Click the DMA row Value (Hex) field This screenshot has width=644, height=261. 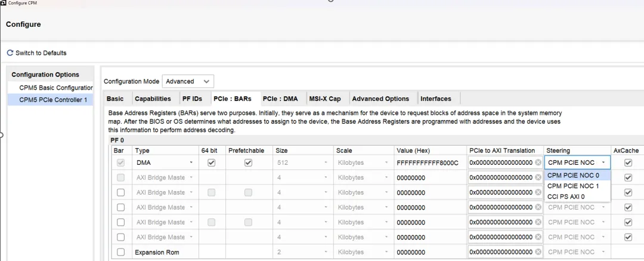pos(428,162)
